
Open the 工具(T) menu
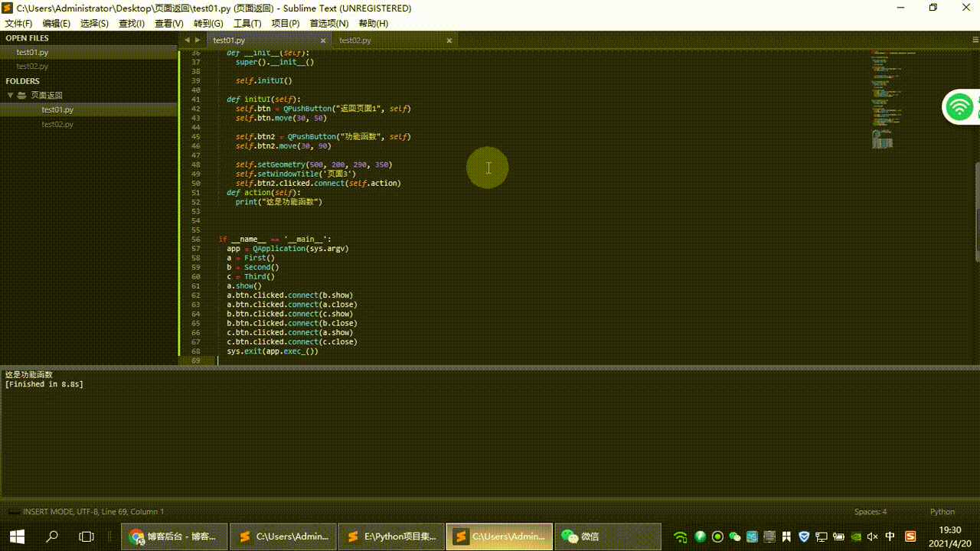247,24
